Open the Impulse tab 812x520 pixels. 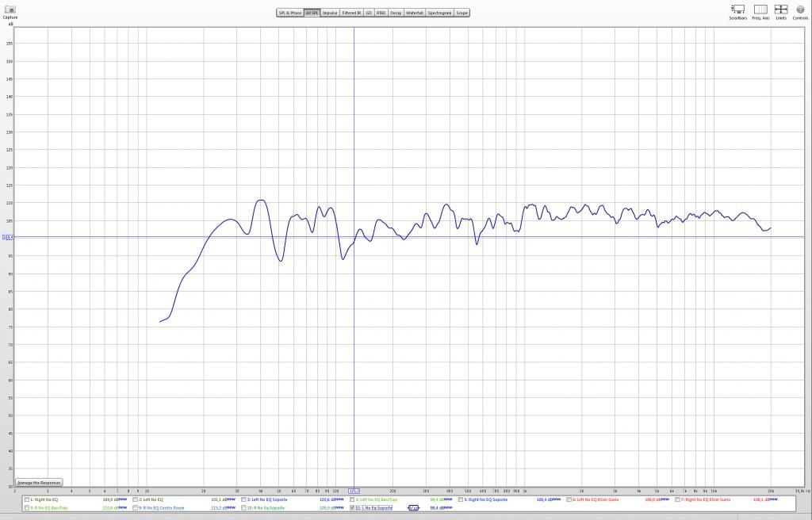[x=330, y=13]
